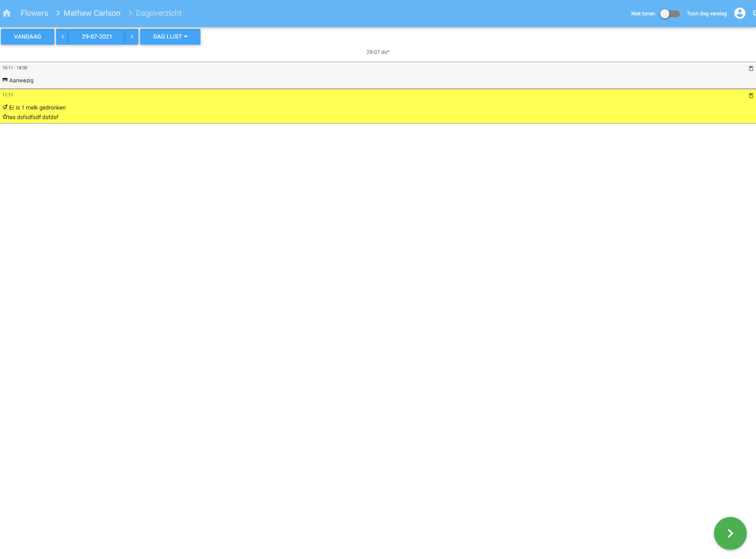756x559 pixels.
Task: Click the home icon in breadcrumb bar
Action: click(x=7, y=13)
